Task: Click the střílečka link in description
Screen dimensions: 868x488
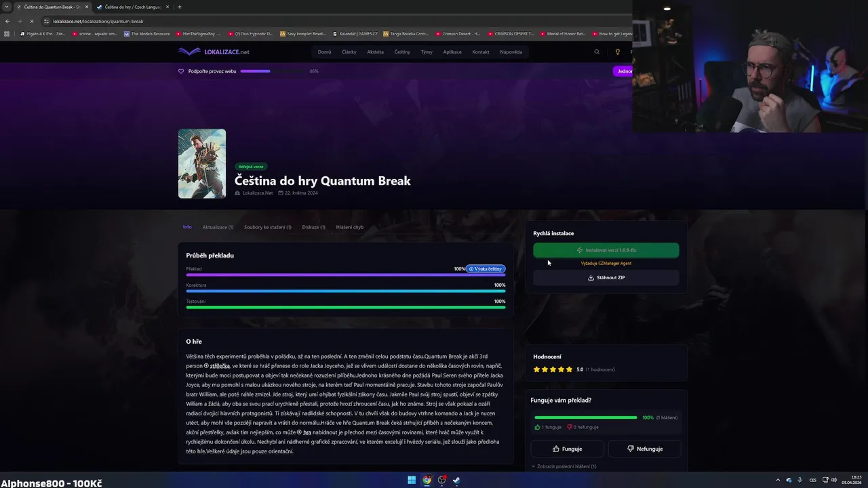Action: click(220, 366)
